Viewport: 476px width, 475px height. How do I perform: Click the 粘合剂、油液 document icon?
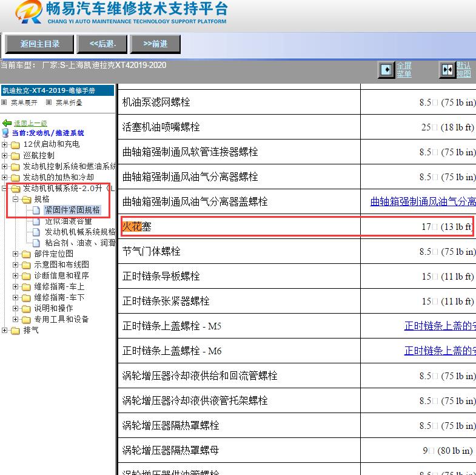[36, 243]
